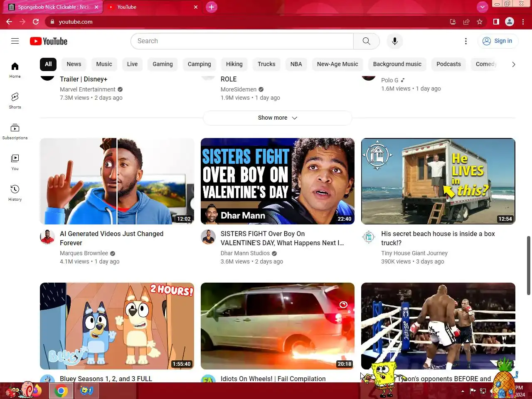Select the New-Age Music filter chip

(337, 64)
